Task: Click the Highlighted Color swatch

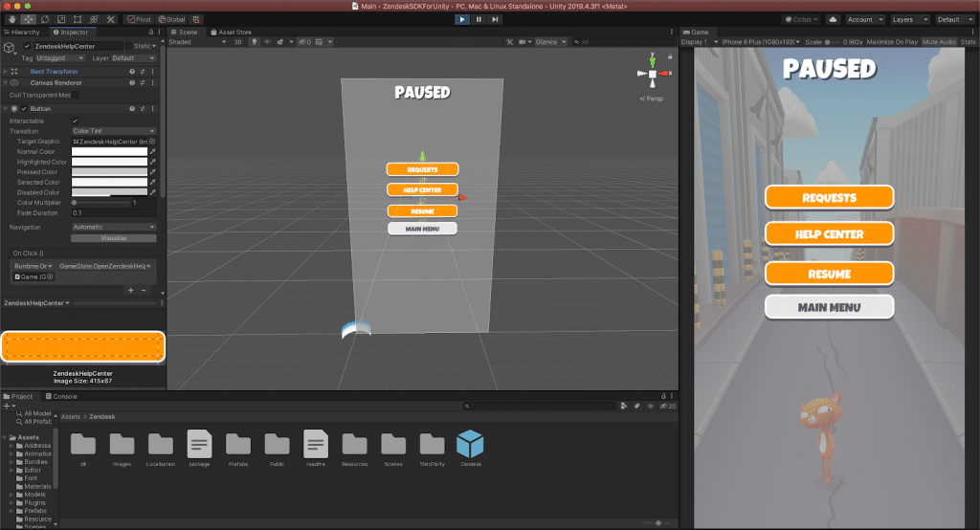Action: tap(109, 162)
